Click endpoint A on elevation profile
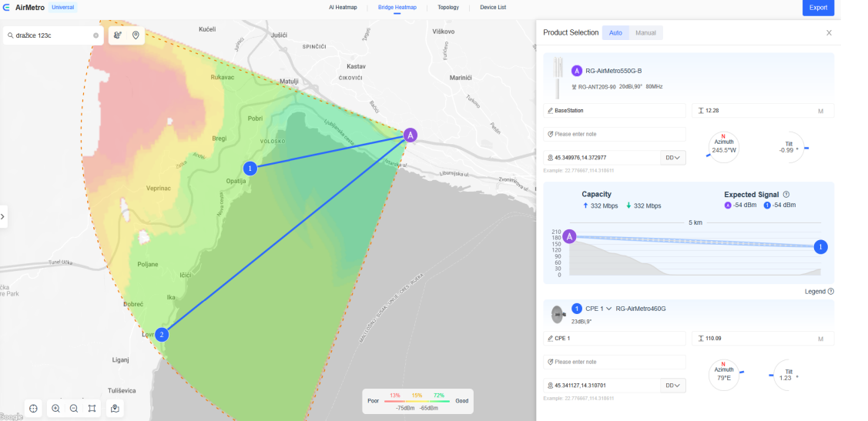The width and height of the screenshot is (868, 421). (568, 236)
